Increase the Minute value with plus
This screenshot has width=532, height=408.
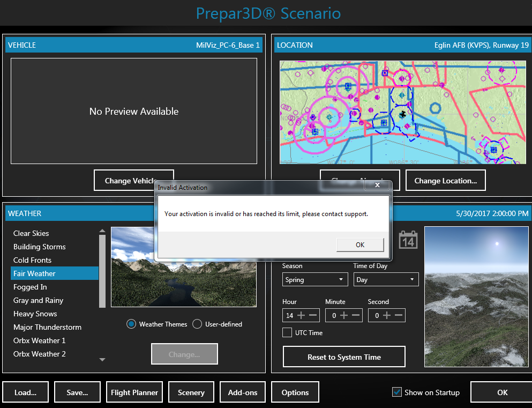tap(344, 315)
